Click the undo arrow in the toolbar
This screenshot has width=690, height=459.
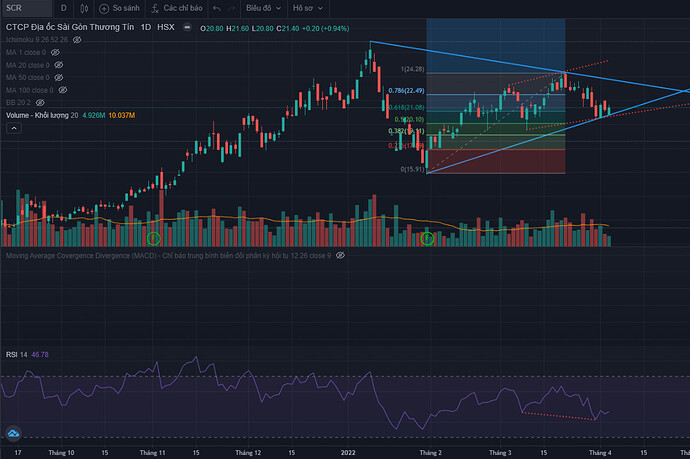217,8
